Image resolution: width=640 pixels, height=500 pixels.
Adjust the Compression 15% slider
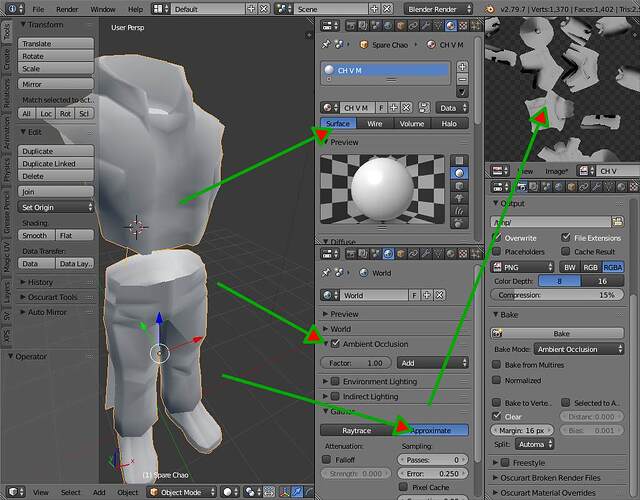[557, 295]
